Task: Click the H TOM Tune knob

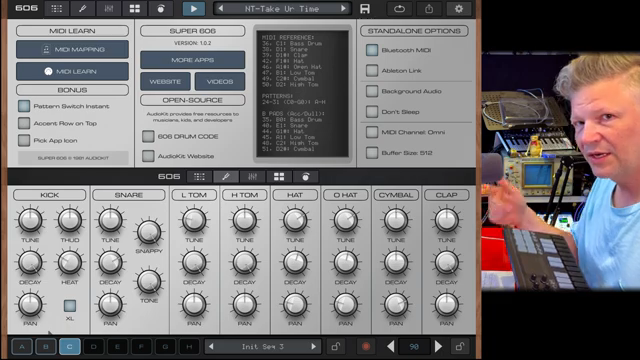Action: 244,220
